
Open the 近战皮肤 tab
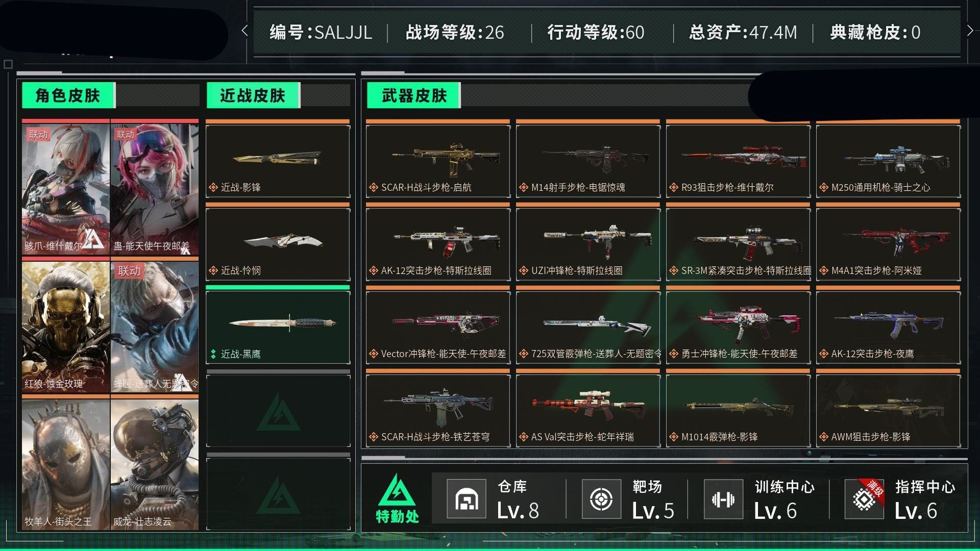click(x=253, y=95)
